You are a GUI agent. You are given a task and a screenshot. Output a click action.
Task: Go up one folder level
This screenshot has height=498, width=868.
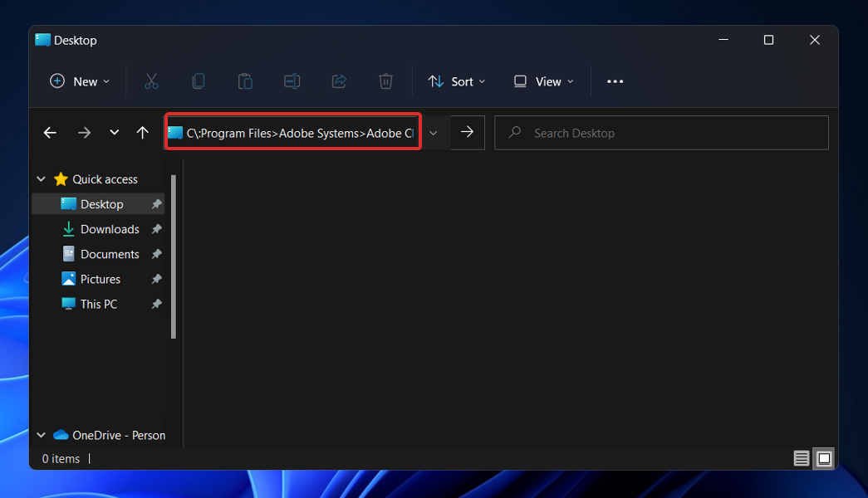(142, 133)
